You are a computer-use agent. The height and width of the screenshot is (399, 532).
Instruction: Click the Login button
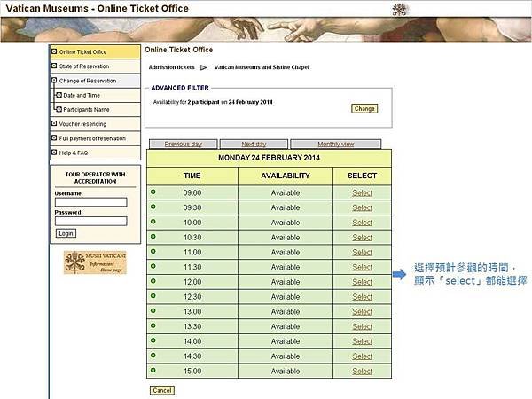pyautogui.click(x=66, y=233)
